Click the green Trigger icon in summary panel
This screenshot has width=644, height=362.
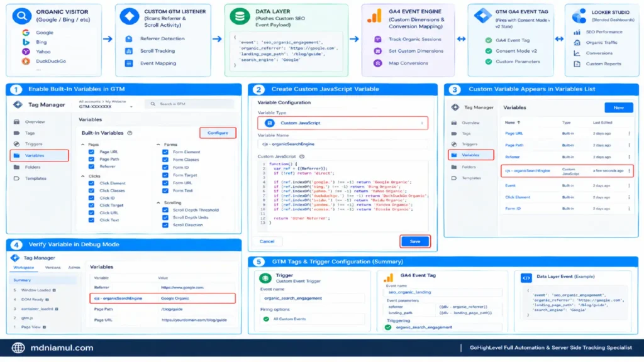click(x=265, y=278)
